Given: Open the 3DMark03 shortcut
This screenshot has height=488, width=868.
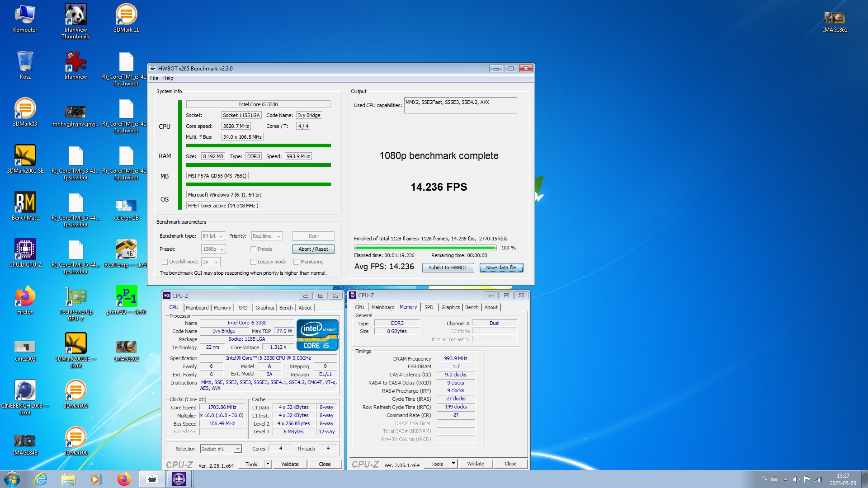Looking at the screenshot, I should click(x=25, y=113).
